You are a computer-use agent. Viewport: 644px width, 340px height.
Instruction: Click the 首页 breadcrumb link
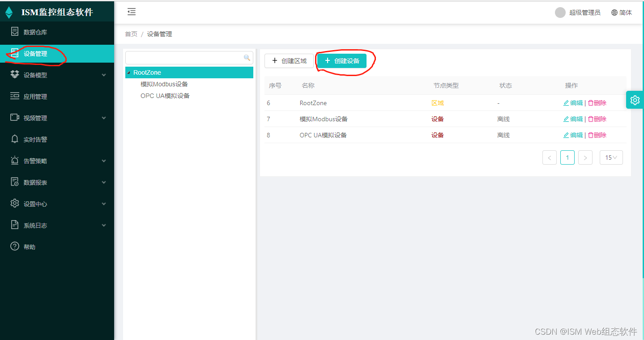131,34
